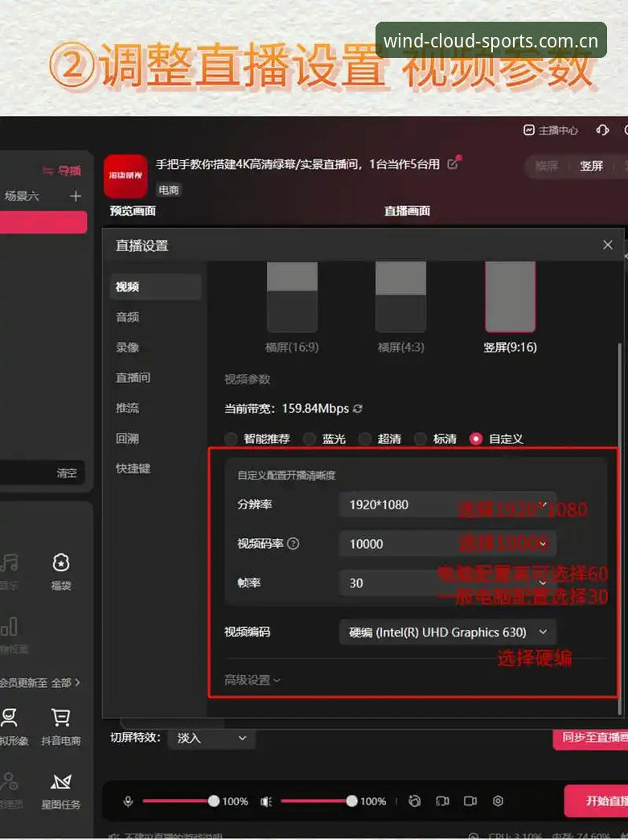Open the 主播中心 icon link
The image size is (628, 840).
click(550, 130)
